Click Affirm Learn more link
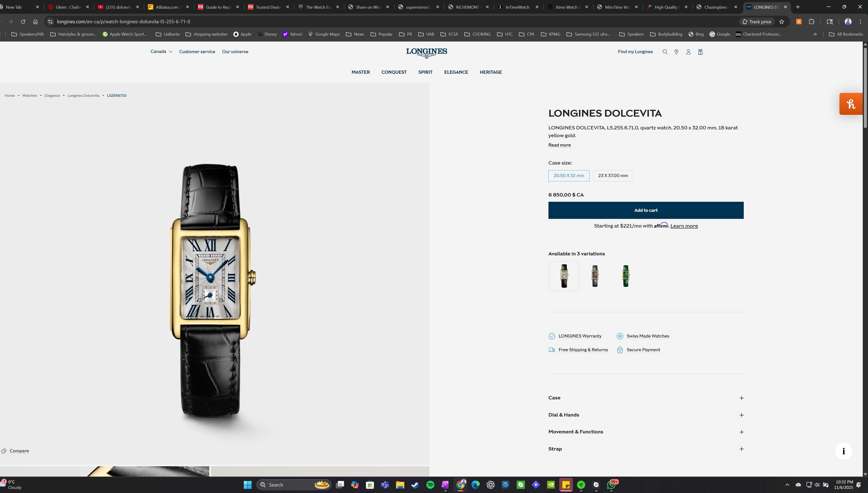This screenshot has width=868, height=493. pyautogui.click(x=684, y=226)
